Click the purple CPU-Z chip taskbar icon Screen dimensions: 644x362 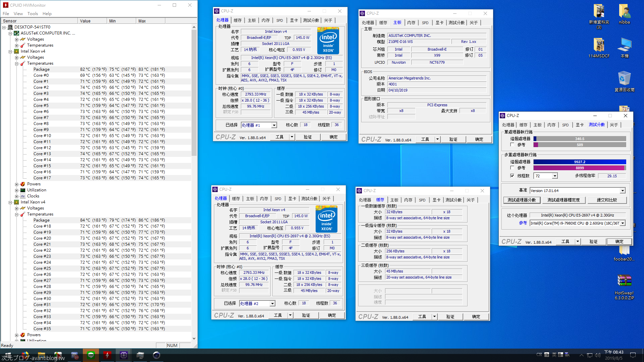pyautogui.click(x=124, y=355)
